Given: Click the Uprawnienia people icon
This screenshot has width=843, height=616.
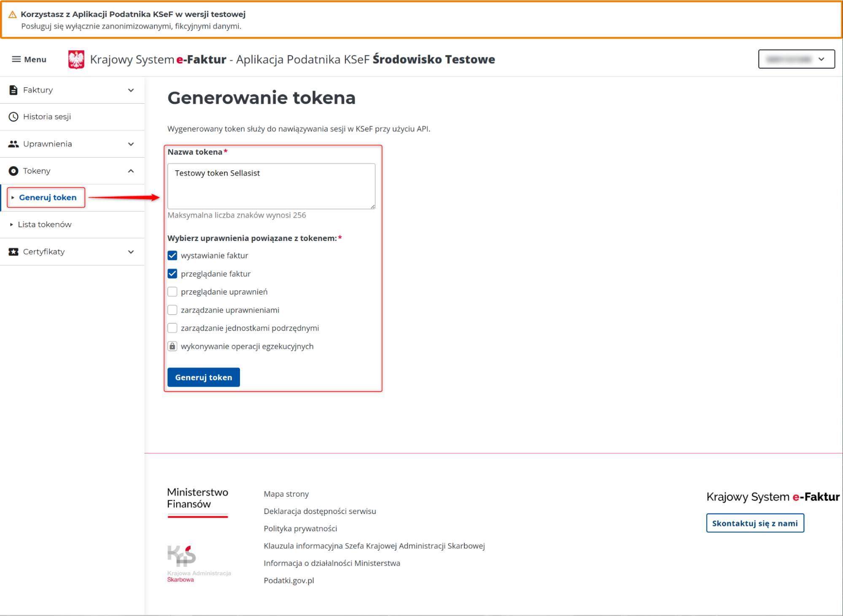Looking at the screenshot, I should pos(13,144).
